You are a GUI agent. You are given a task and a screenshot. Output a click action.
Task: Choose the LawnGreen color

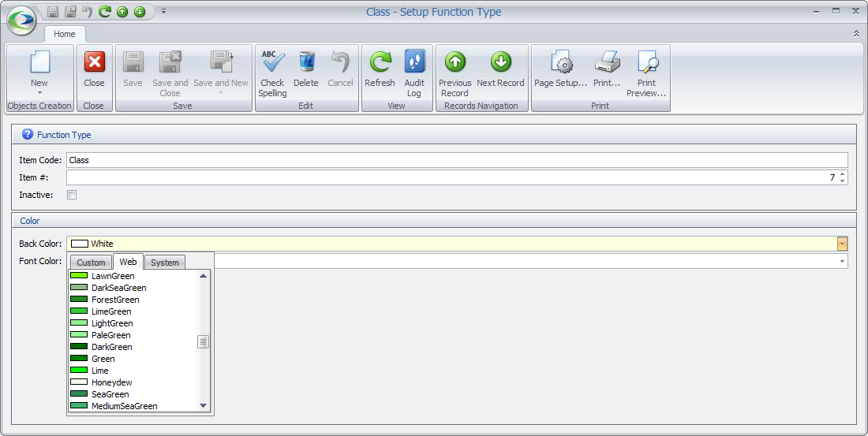click(133, 275)
